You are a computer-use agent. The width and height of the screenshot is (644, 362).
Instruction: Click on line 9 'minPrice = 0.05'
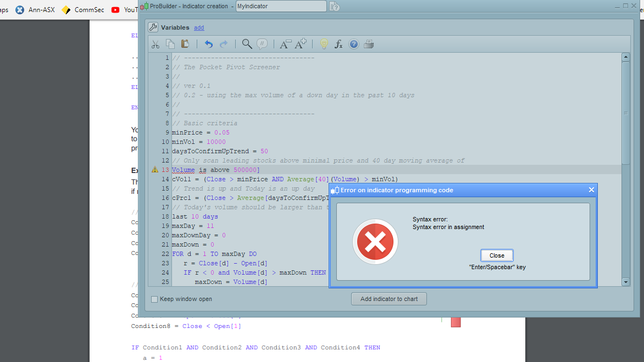tap(201, 132)
